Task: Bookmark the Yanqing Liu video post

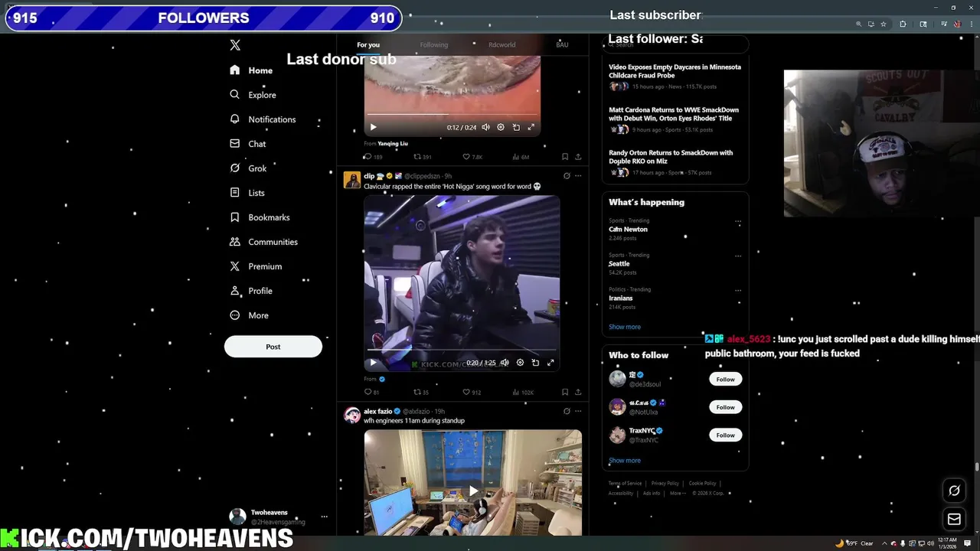Action: (x=565, y=157)
